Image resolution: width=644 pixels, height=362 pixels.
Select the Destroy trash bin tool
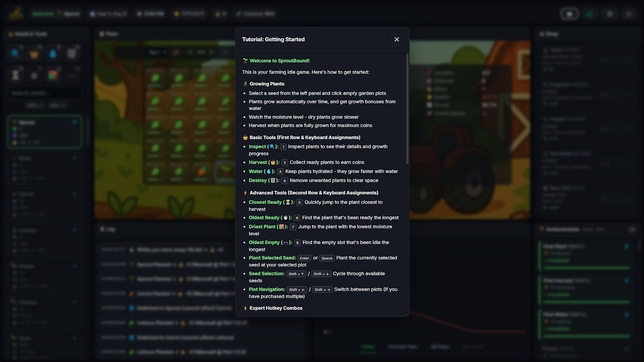[x=72, y=53]
